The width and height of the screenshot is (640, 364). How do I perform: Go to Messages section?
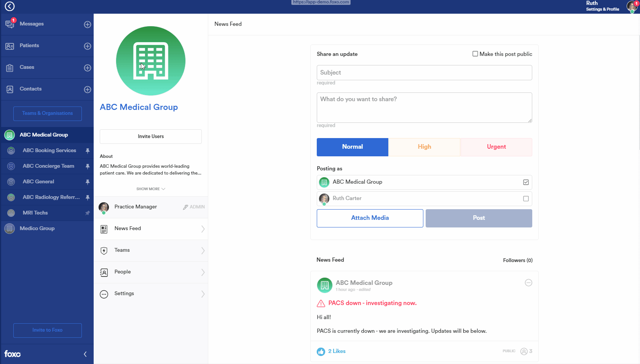coord(32,24)
